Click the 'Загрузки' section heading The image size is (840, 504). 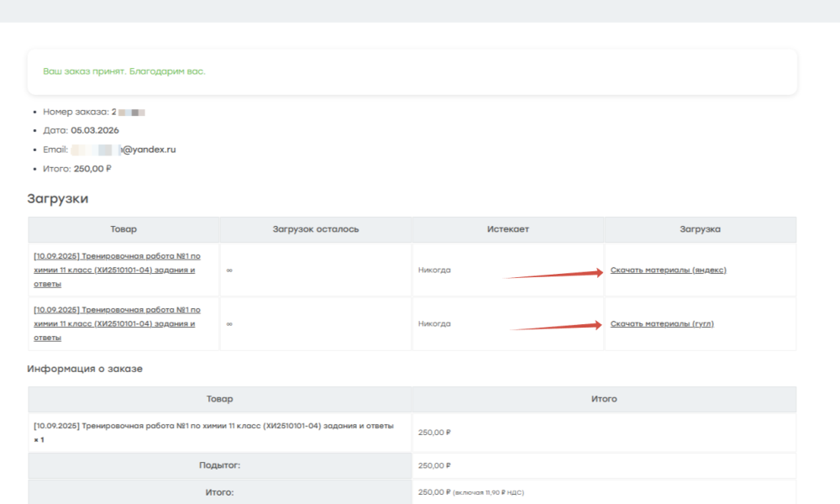point(57,198)
